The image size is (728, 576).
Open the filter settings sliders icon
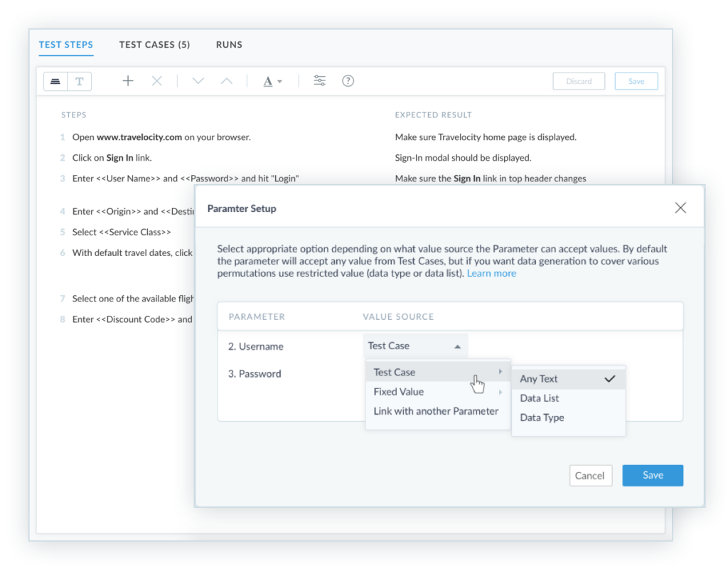point(319,80)
